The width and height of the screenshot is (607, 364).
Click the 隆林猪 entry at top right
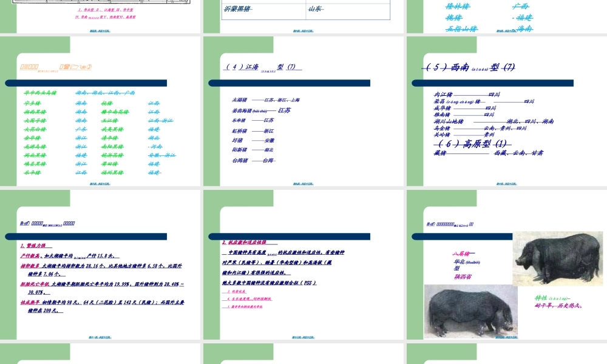point(458,6)
